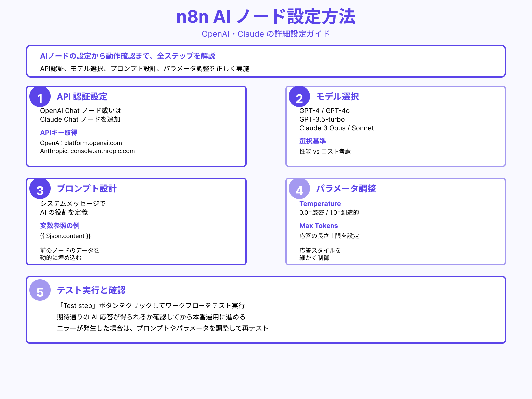Select the API 認証設定 heading

(x=82, y=97)
